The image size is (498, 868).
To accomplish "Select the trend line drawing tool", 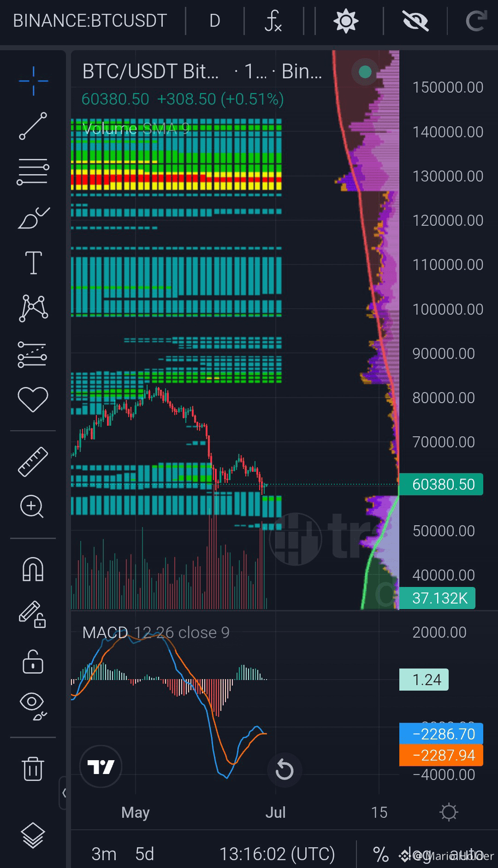I will [x=33, y=126].
